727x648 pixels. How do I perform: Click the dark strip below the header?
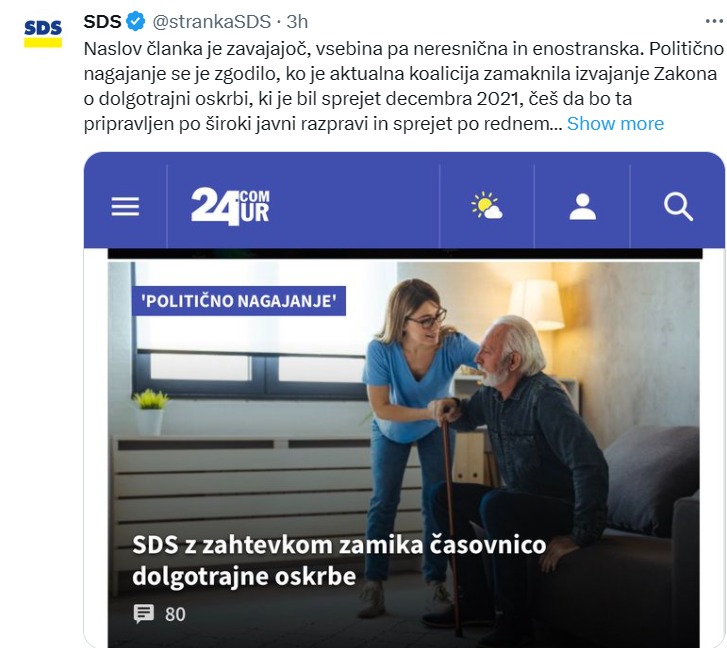click(x=405, y=254)
